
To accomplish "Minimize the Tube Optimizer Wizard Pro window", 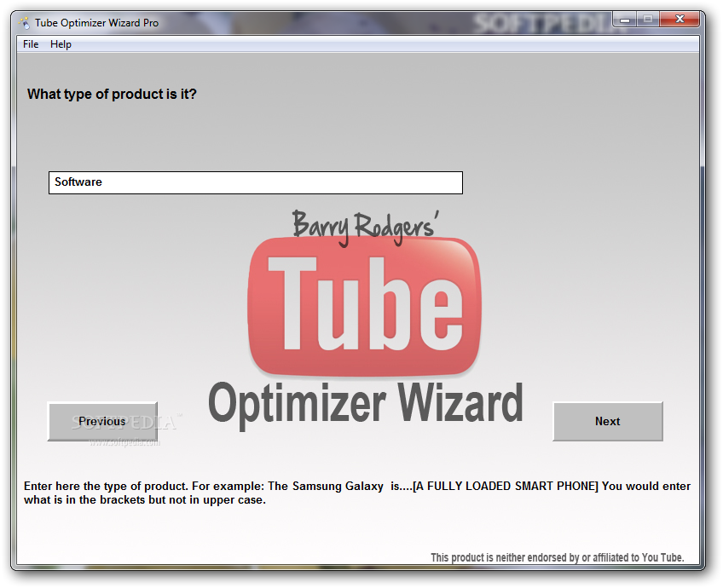I will [625, 20].
